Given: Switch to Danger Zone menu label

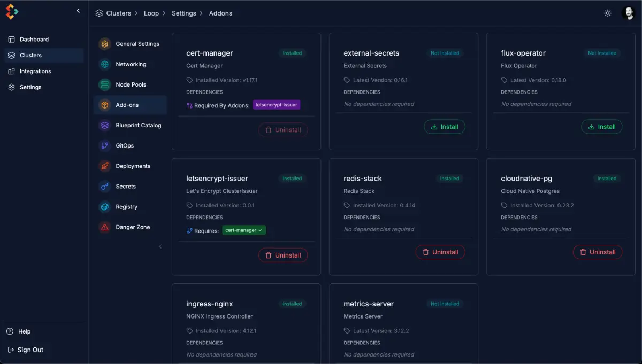Looking at the screenshot, I should point(133,227).
